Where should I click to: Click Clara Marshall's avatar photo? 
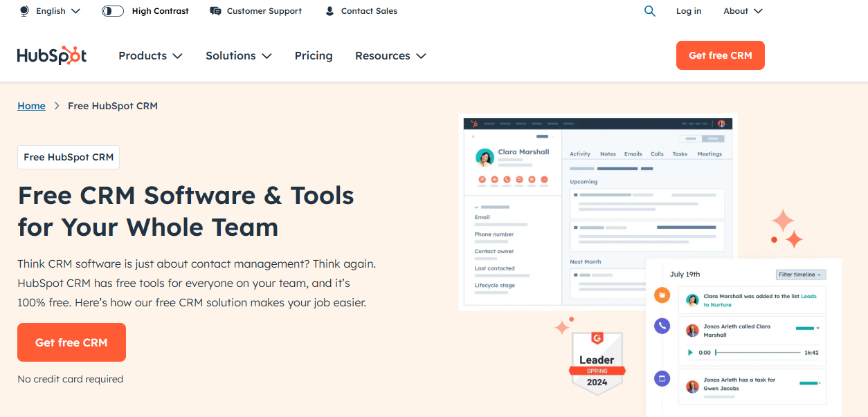485,157
